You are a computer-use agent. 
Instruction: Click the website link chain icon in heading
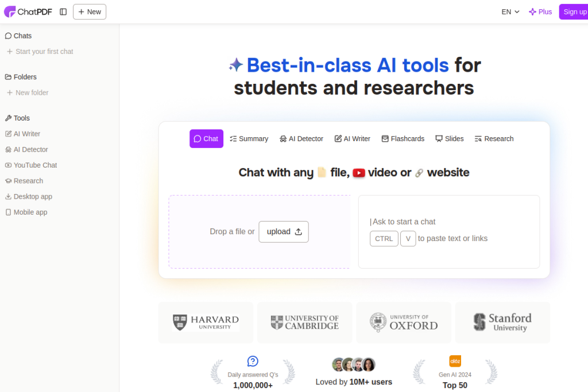coord(419,173)
